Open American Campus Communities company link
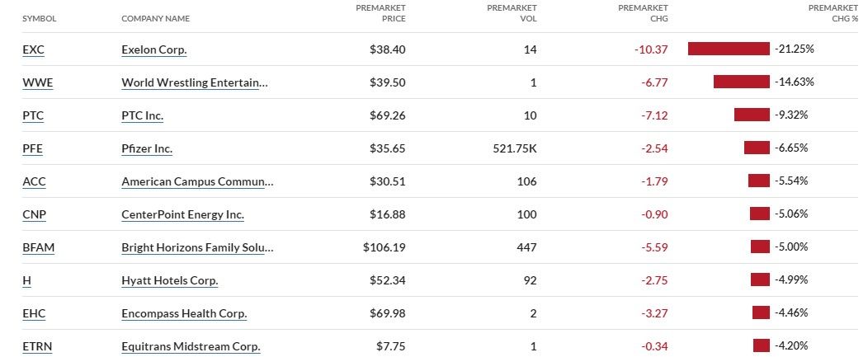868x357 pixels. tap(197, 181)
